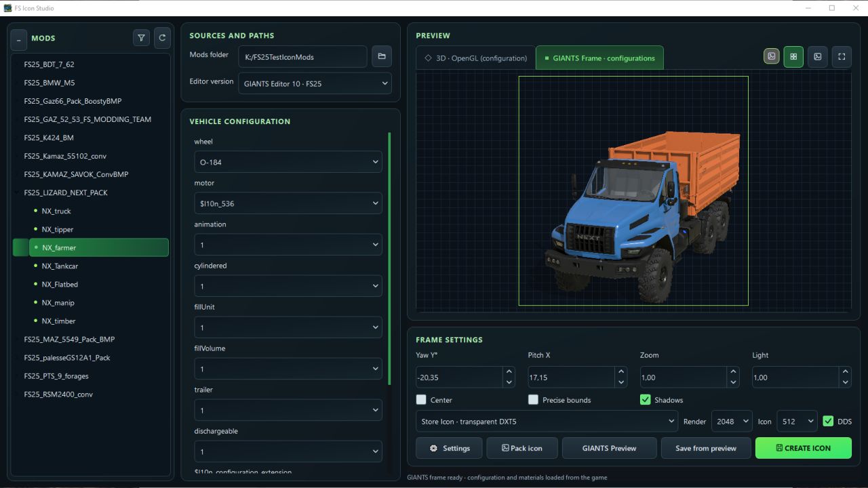Enable the Precise bounds checkbox
The height and width of the screenshot is (488, 868).
(533, 400)
